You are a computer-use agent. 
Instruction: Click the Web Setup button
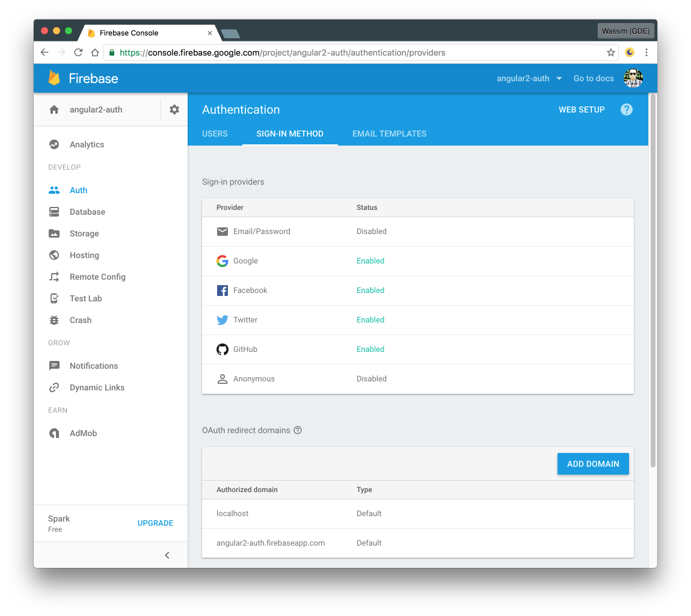[x=582, y=109]
